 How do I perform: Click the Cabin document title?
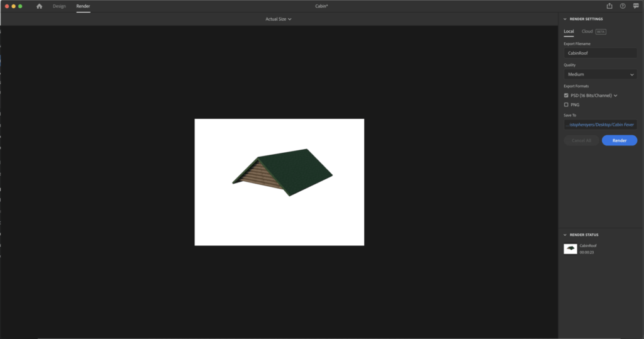point(321,6)
